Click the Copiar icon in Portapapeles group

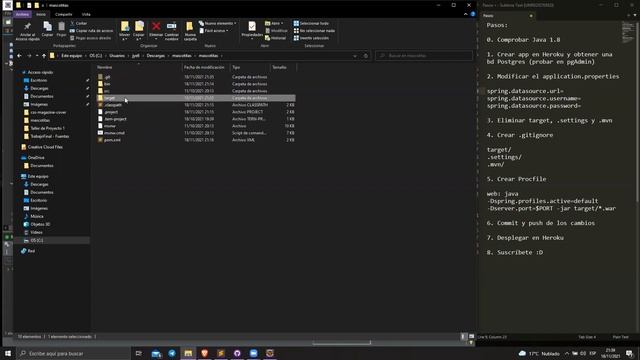(47, 27)
